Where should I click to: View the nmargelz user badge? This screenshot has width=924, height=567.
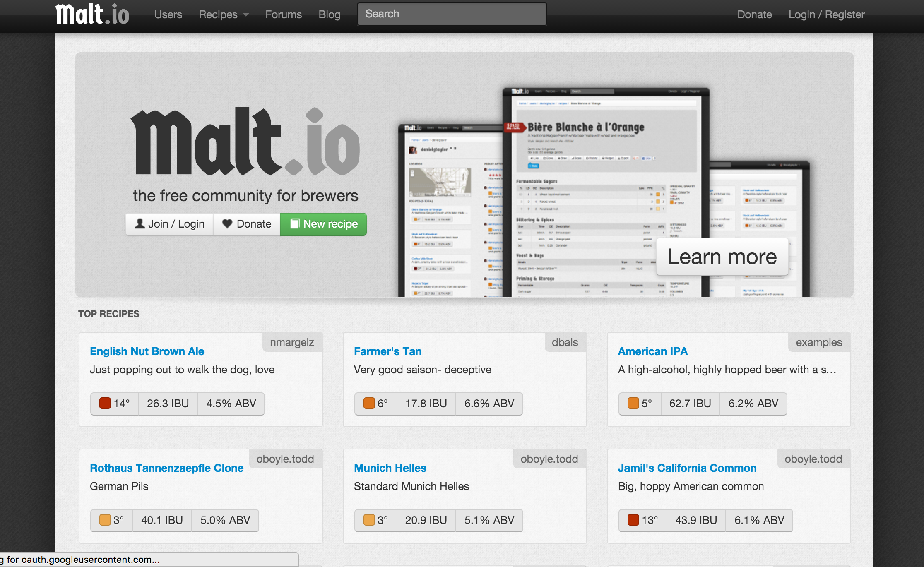[292, 342]
